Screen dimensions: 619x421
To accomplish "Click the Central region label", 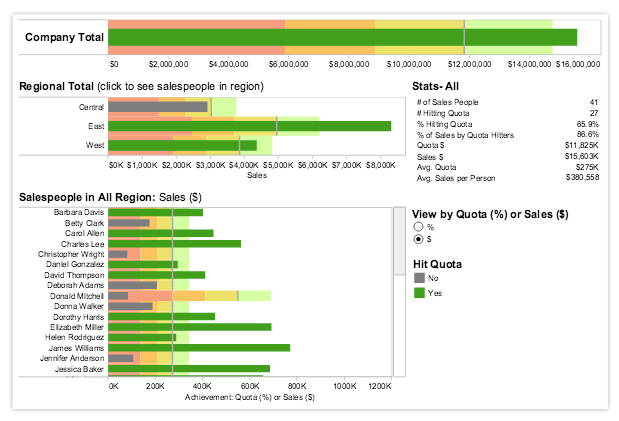I will [x=90, y=106].
